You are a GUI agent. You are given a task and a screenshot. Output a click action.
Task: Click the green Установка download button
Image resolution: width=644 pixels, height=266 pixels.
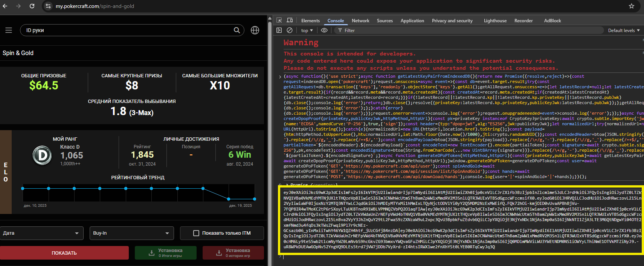coord(166,253)
